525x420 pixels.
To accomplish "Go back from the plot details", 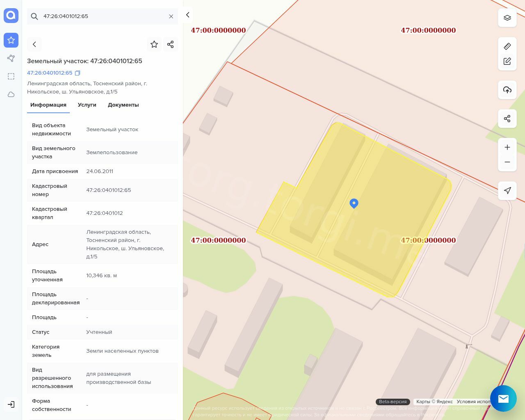I will [x=34, y=44].
